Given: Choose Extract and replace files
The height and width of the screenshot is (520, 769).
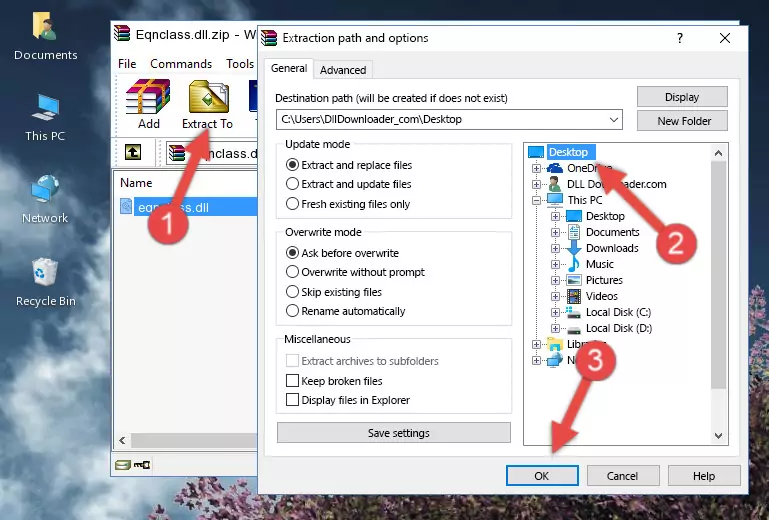Looking at the screenshot, I should point(349,165).
